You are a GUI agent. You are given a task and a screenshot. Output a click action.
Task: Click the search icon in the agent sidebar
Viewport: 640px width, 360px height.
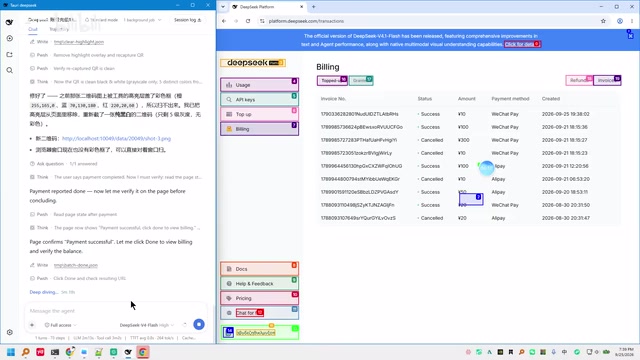click(x=9, y=70)
